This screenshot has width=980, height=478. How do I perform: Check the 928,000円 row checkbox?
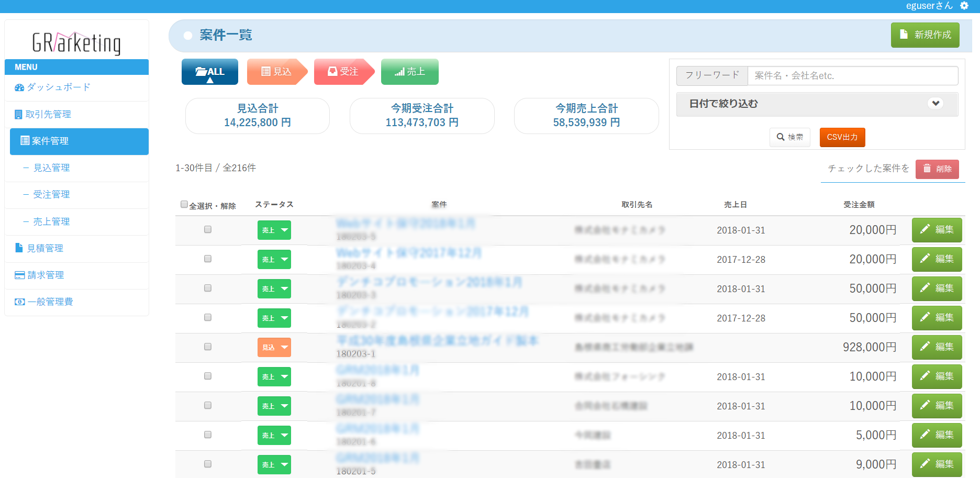pyautogui.click(x=208, y=347)
